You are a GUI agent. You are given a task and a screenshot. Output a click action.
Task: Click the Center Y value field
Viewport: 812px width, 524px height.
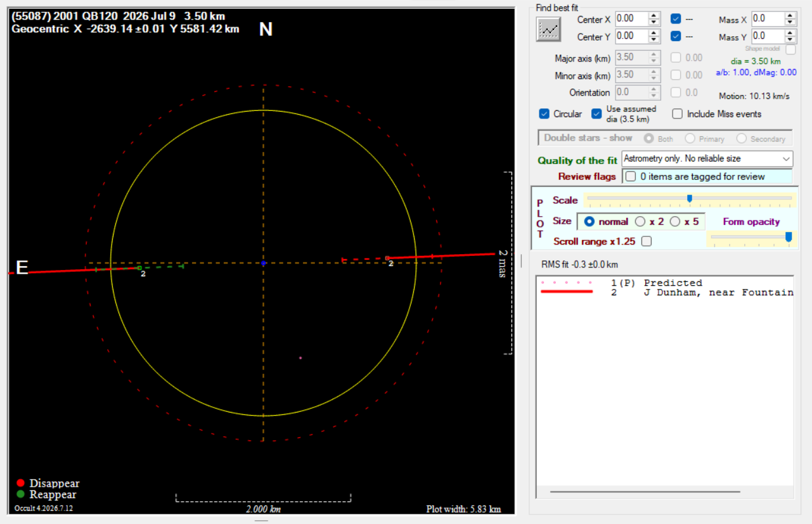pos(632,36)
